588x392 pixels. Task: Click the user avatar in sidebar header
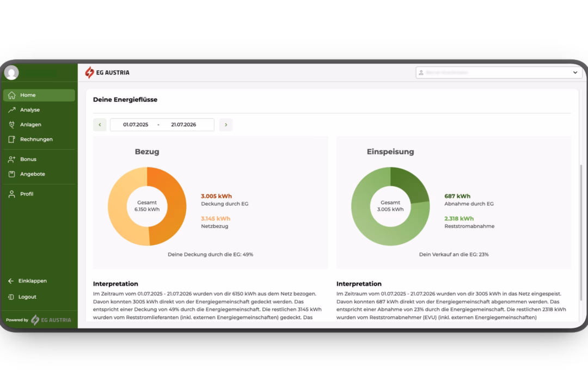[x=11, y=73]
